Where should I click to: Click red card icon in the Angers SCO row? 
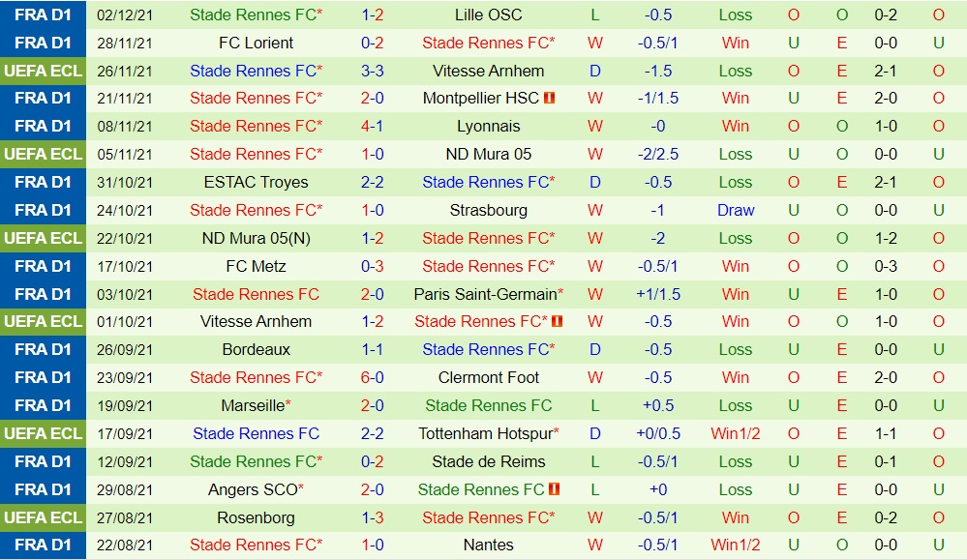556,489
